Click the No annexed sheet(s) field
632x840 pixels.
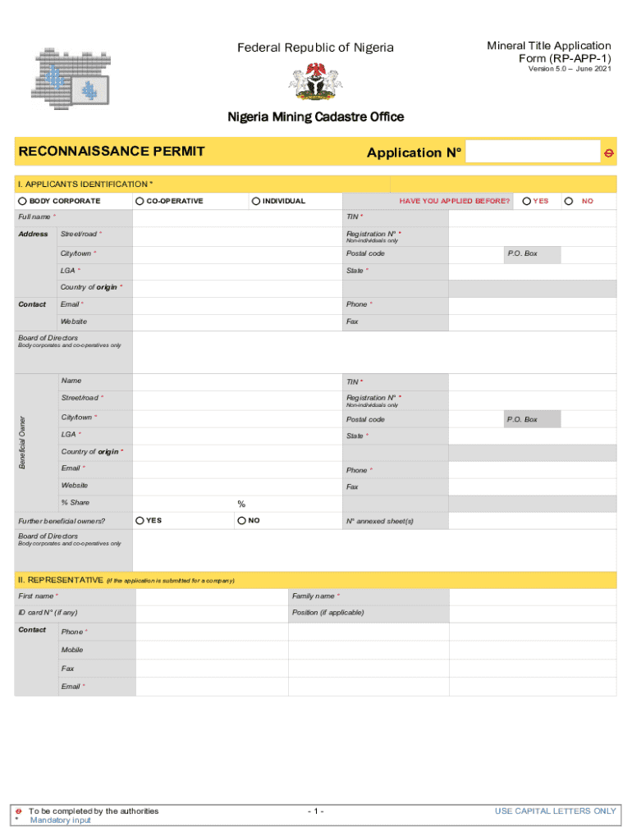532,521
